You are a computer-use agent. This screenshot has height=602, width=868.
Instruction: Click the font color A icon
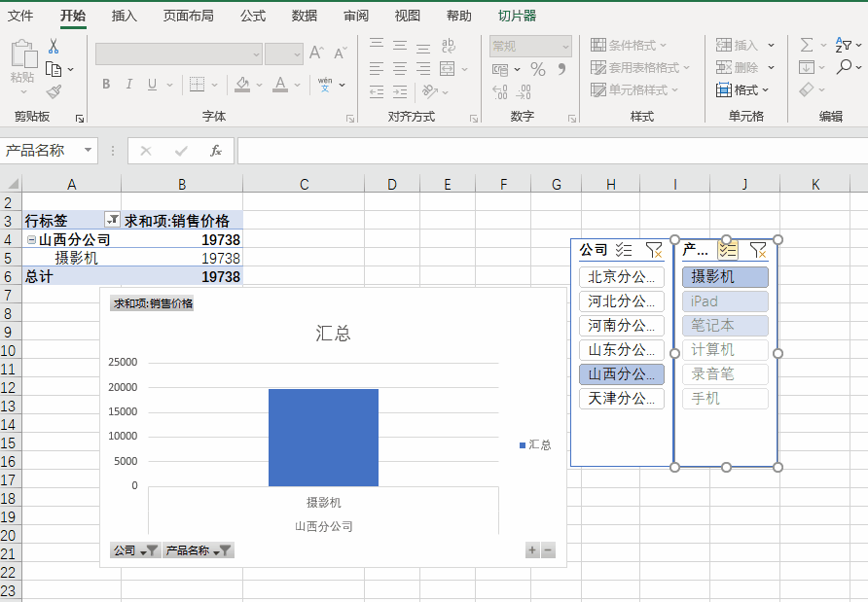coord(280,84)
